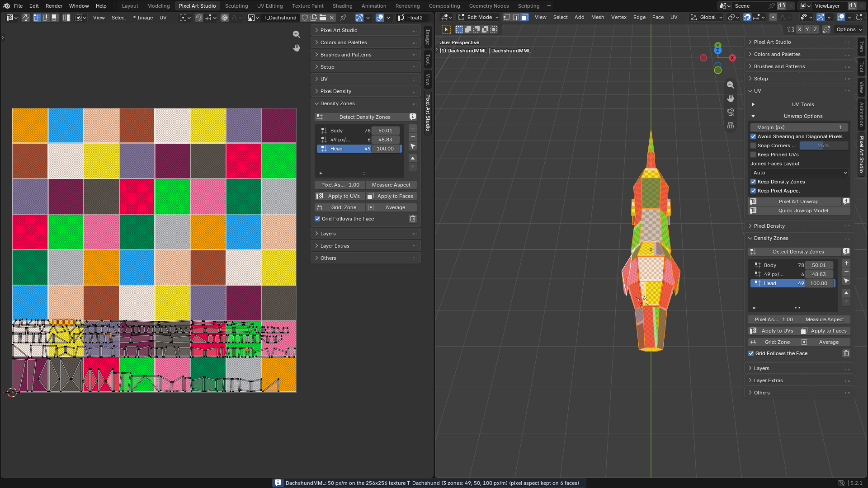Click the zoom magnifier icon in UV editor
868x488 pixels.
297,34
